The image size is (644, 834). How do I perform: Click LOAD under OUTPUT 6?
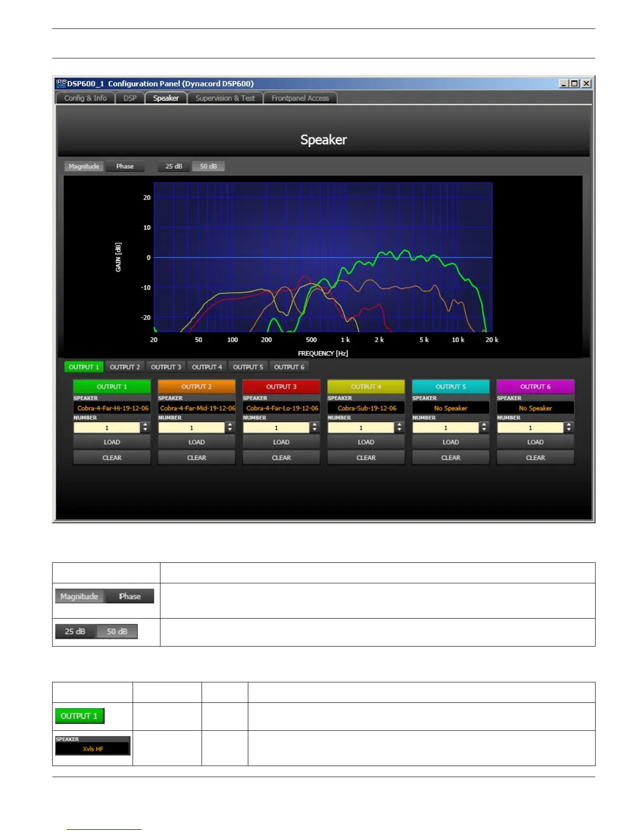(535, 442)
